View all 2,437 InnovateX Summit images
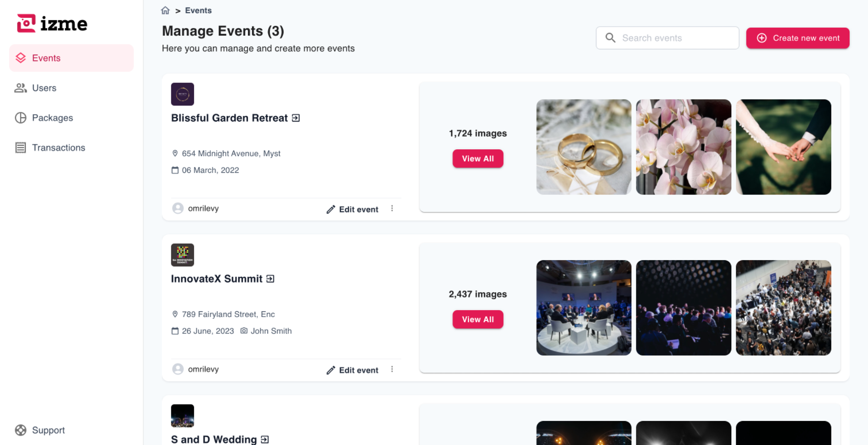This screenshot has height=445, width=868. [x=477, y=319]
